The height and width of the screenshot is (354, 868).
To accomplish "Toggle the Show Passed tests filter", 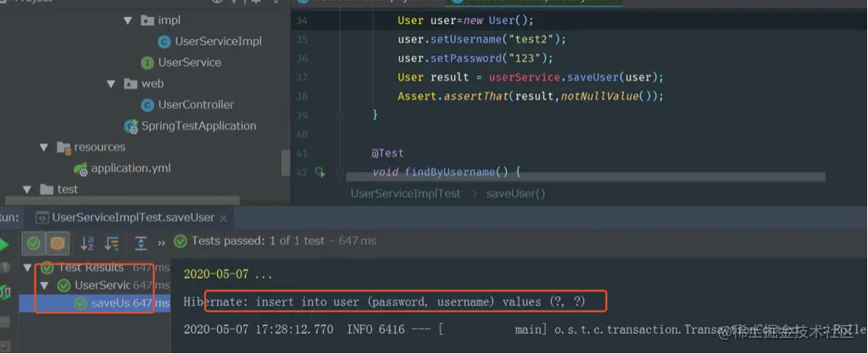I will 34,243.
